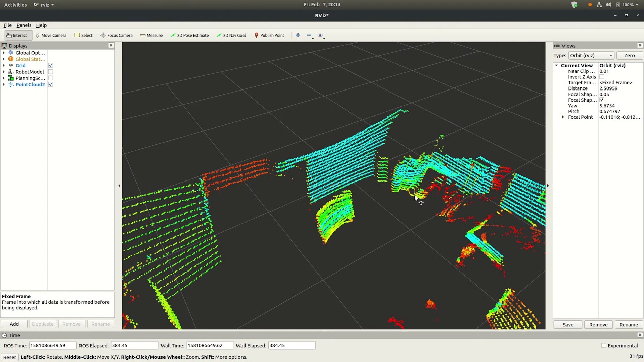644x362 pixels.
Task: Activate the Move Camera tool
Action: coord(50,35)
